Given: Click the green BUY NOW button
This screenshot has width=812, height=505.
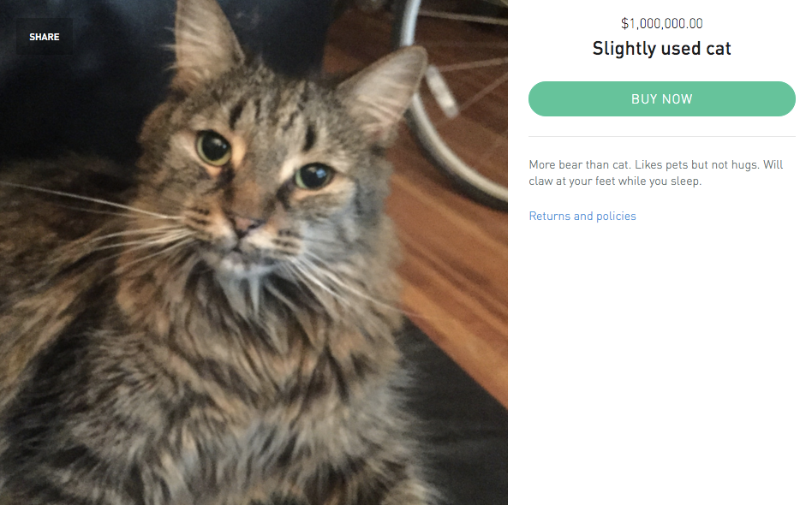Looking at the screenshot, I should pyautogui.click(x=661, y=98).
